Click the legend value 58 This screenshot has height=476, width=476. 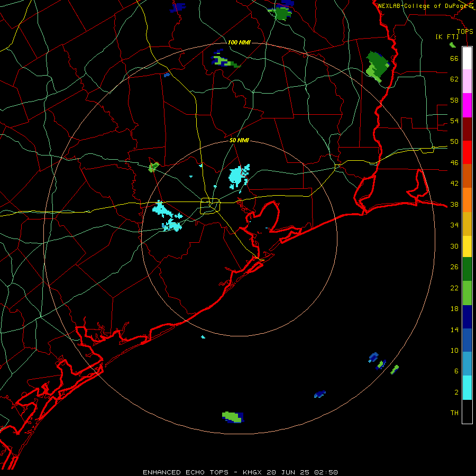pos(454,100)
